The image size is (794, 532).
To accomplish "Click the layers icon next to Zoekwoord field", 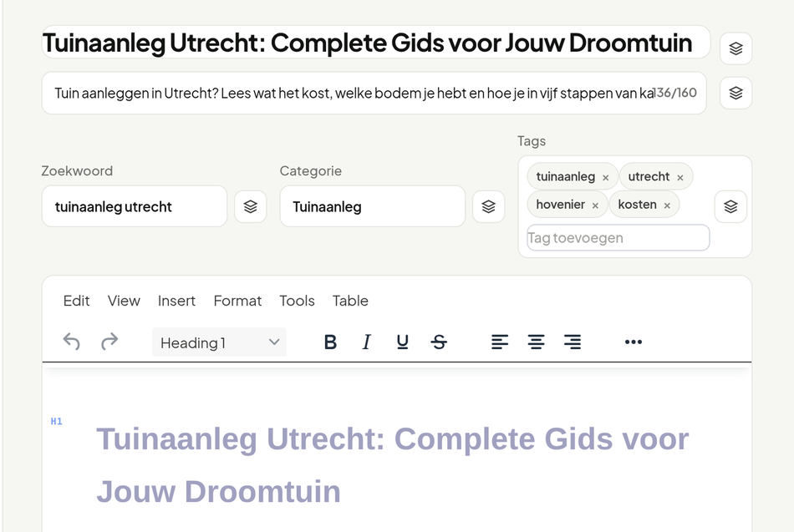I will (x=250, y=206).
